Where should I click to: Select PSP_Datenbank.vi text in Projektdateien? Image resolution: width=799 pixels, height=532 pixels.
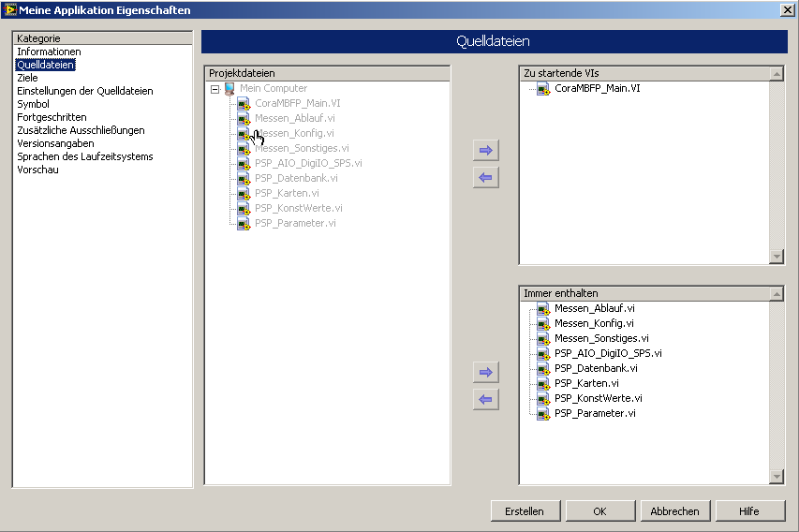(x=296, y=178)
